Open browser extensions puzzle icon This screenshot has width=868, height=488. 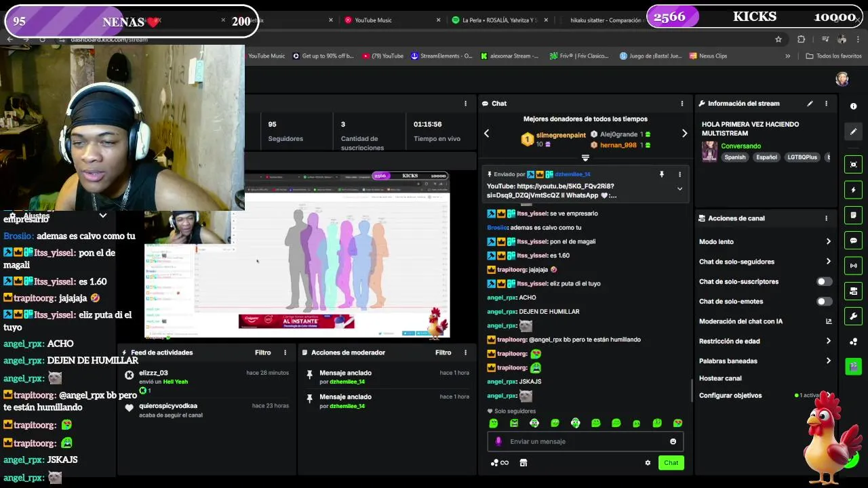pyautogui.click(x=801, y=39)
